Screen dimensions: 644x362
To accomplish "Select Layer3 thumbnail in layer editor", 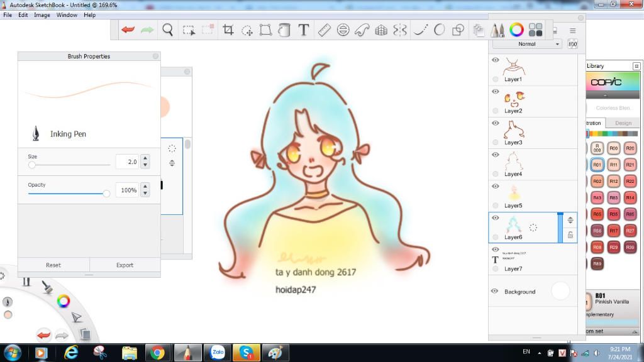I will [514, 129].
